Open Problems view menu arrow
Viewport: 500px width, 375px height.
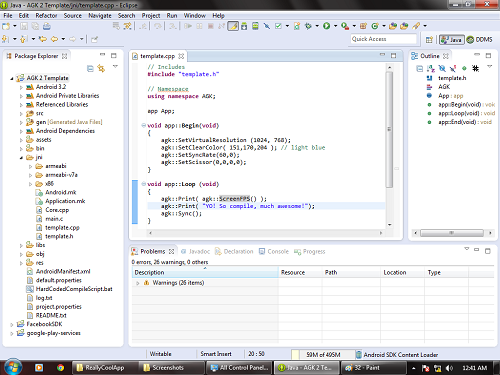(x=467, y=249)
